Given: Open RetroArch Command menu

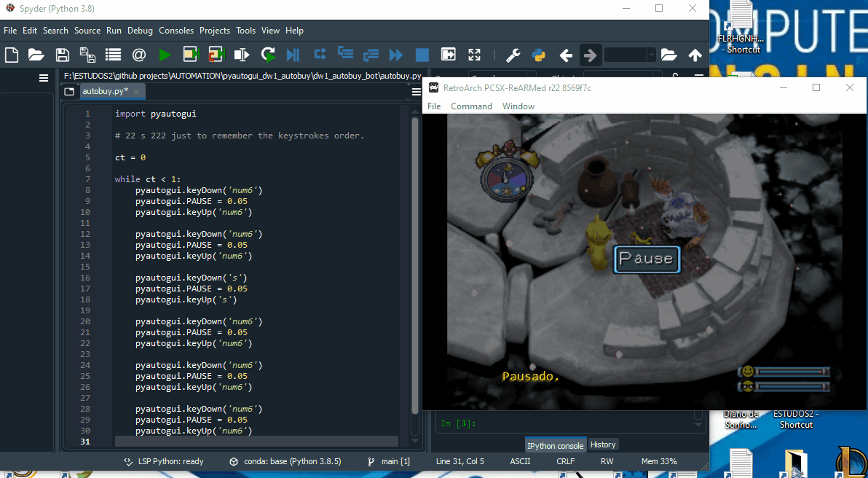Looking at the screenshot, I should pyautogui.click(x=471, y=106).
